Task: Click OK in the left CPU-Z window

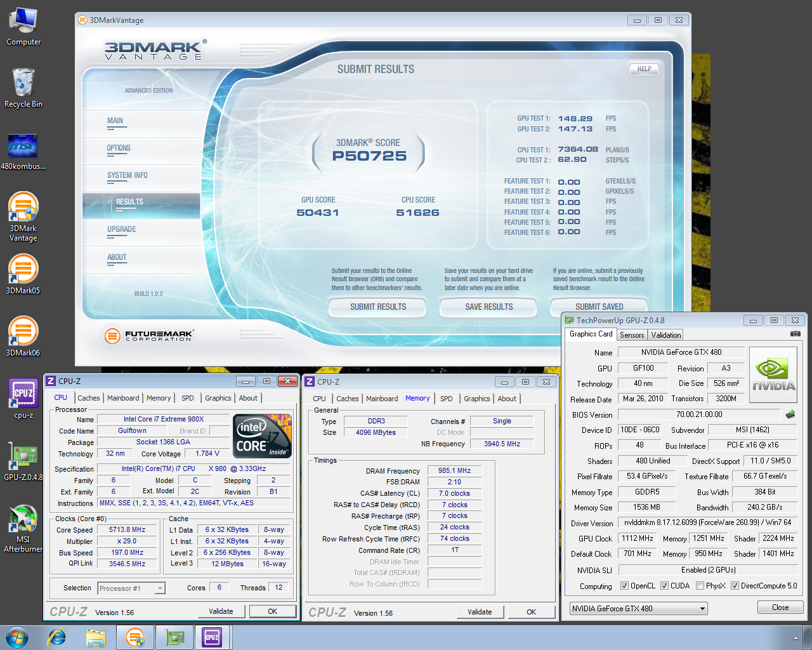Action: (x=273, y=611)
